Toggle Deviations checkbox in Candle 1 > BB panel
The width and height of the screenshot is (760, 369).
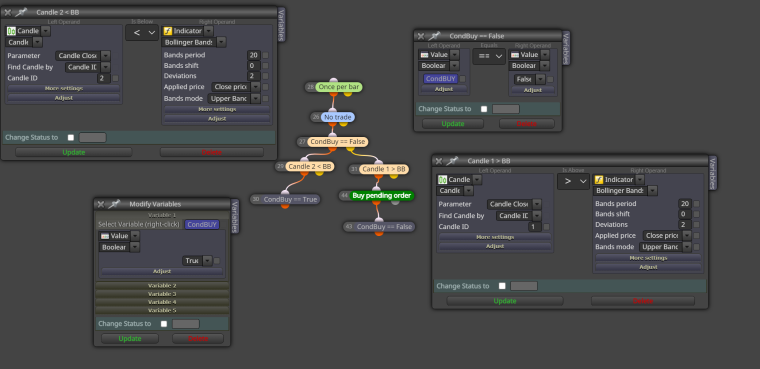coord(697,225)
